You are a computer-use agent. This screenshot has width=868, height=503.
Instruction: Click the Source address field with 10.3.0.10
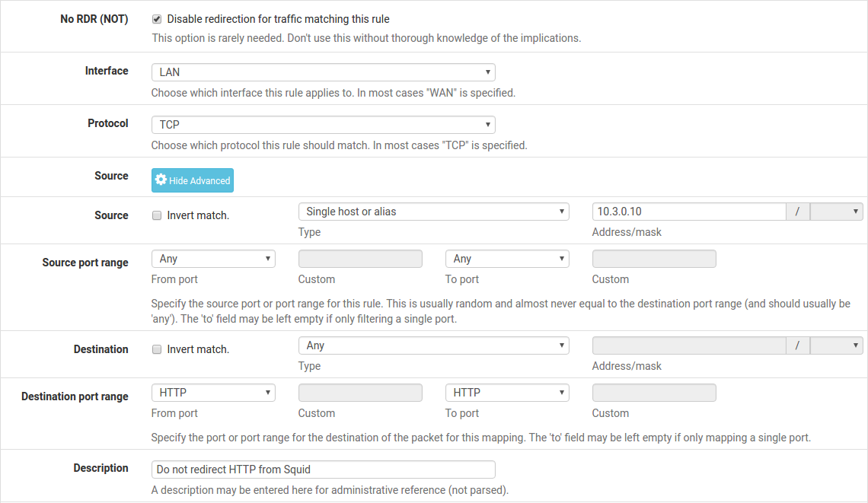pos(688,212)
